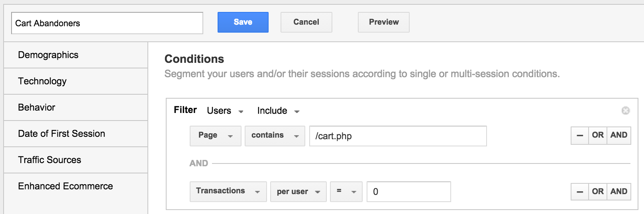Image resolution: width=644 pixels, height=214 pixels.
Task: Remove the Page condition using its minus button
Action: tap(580, 136)
